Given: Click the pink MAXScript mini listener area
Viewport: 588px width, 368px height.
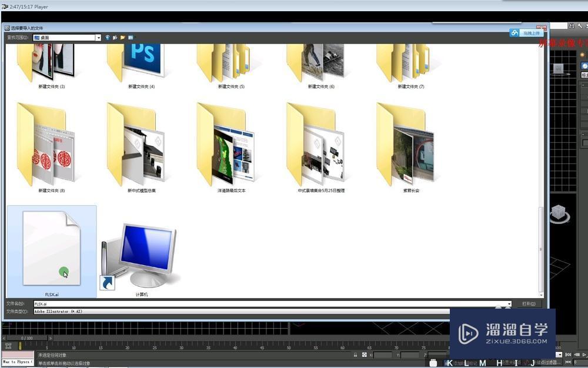Looking at the screenshot, I should (18, 355).
